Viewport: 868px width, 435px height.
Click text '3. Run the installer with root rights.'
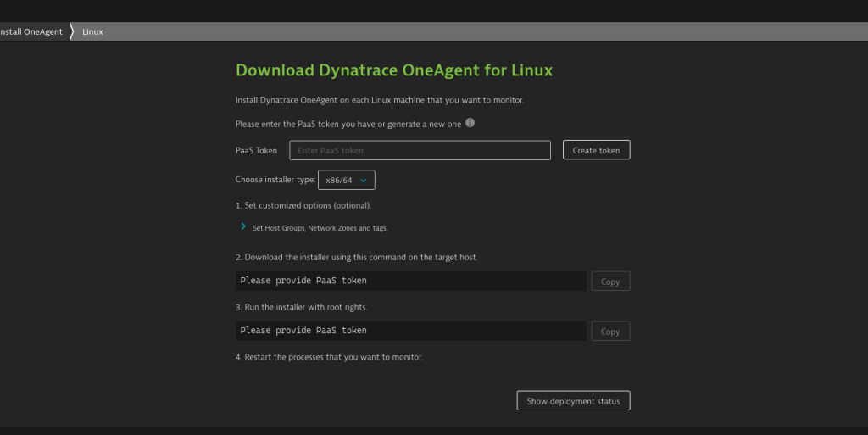[302, 307]
